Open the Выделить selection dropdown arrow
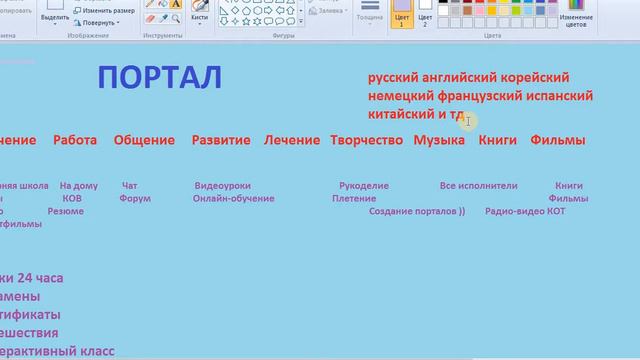Image resolution: width=640 pixels, height=360 pixels. point(55,24)
